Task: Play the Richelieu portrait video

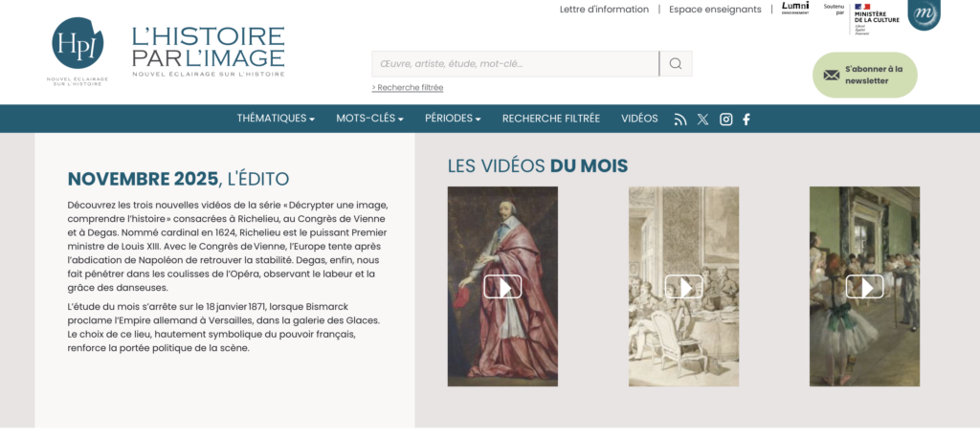Action: tap(502, 287)
